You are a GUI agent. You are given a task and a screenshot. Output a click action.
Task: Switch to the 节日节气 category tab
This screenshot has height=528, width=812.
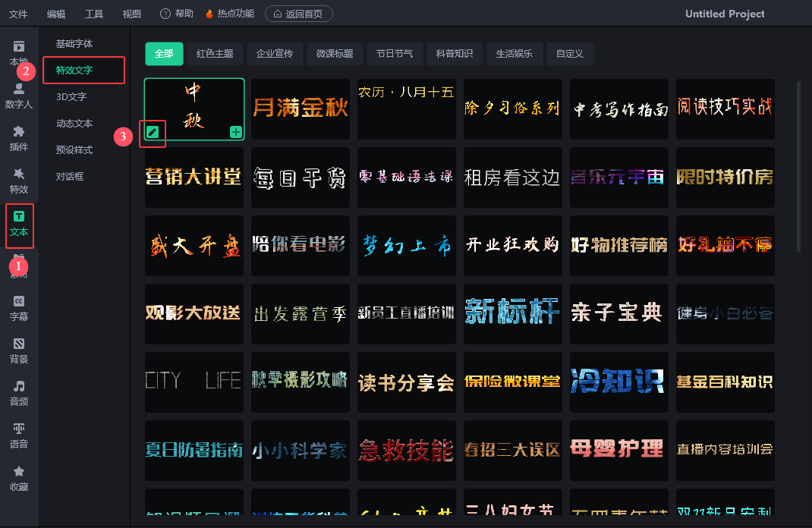[x=395, y=54]
